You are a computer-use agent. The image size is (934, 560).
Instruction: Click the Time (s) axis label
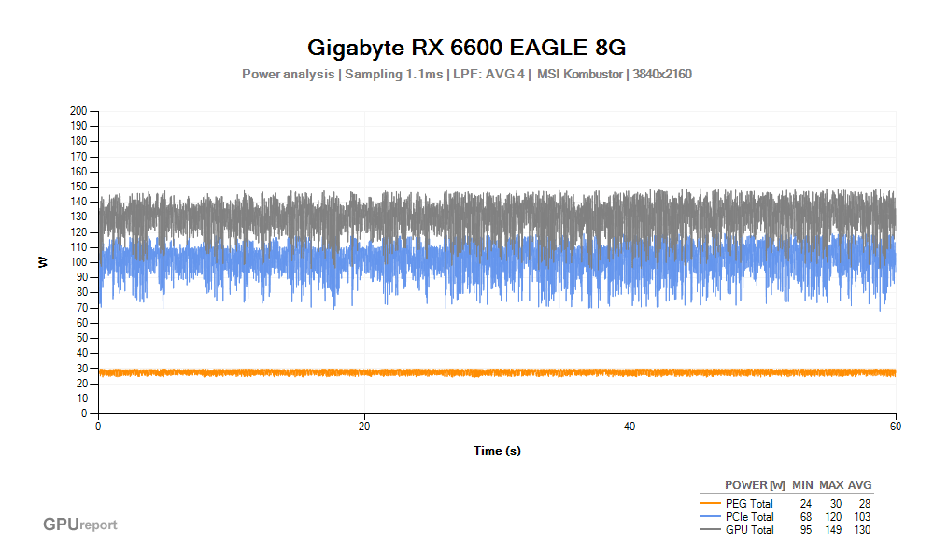pyautogui.click(x=497, y=451)
